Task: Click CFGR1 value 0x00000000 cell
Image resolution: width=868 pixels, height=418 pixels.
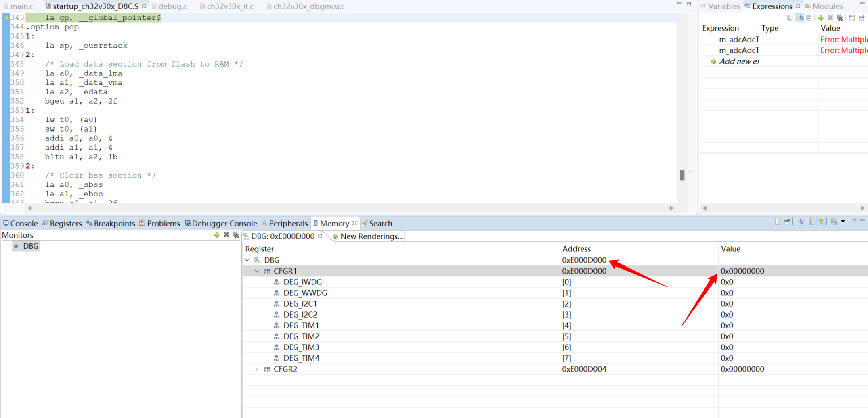Action: 742,271
